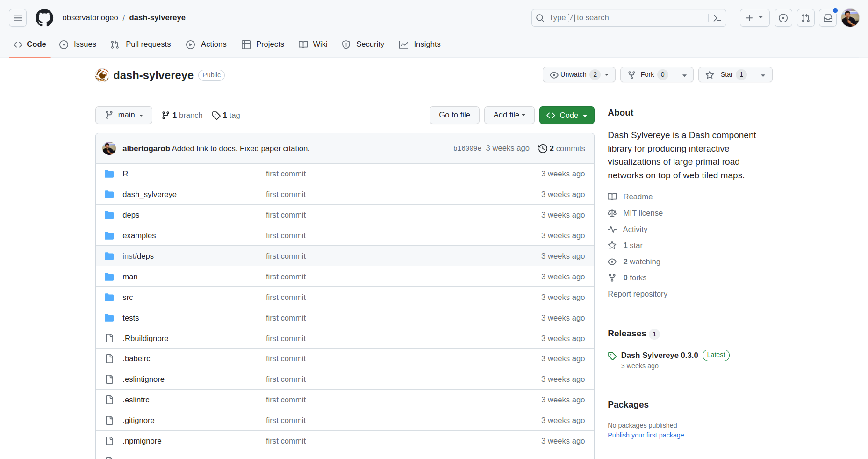Screen dimensions: 868x459
Task: Open the dash_sylvereye folder
Action: [x=150, y=195]
